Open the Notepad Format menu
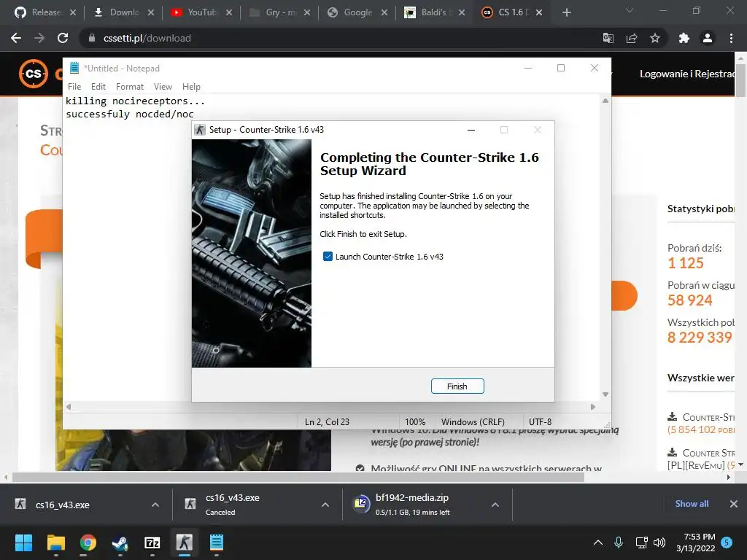The image size is (747, 560). pyautogui.click(x=130, y=87)
